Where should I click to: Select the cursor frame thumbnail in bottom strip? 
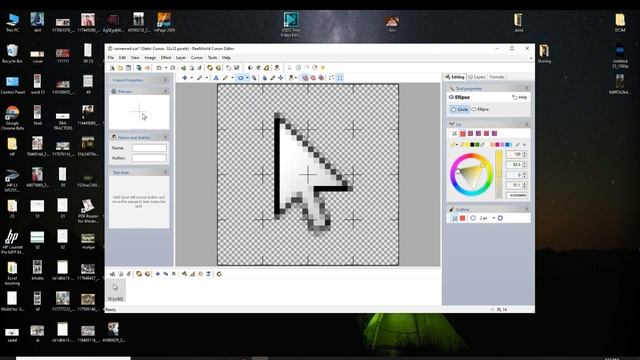point(116,290)
